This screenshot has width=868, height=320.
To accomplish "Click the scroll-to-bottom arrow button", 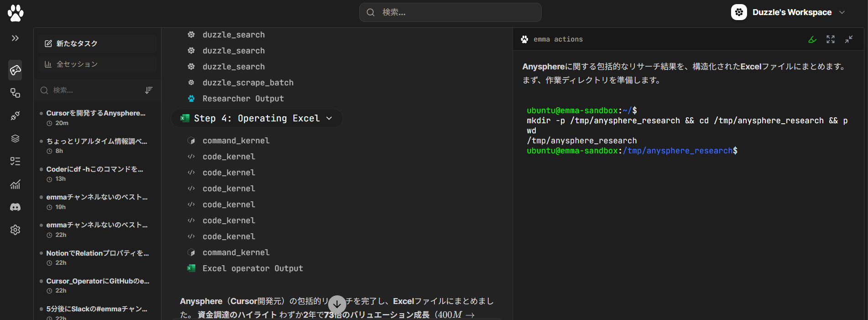I will click(x=337, y=304).
